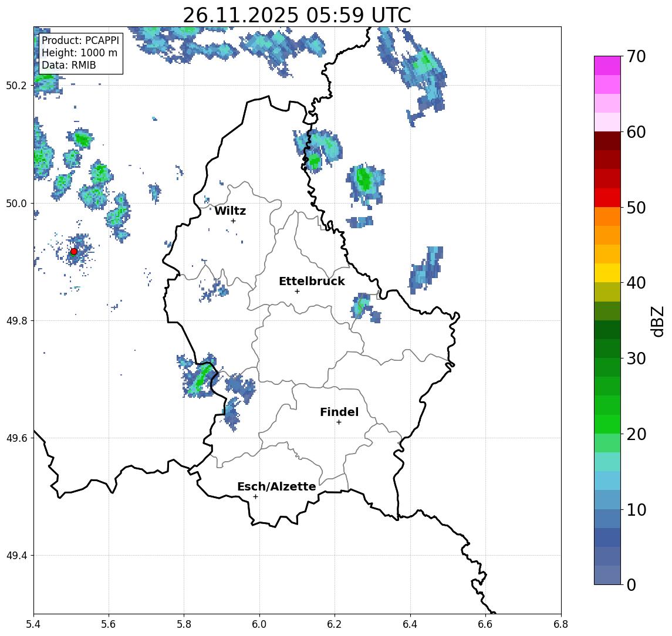The image size is (672, 636).
Task: Click the 'Data: RMIB' text
Action: pyautogui.click(x=69, y=65)
